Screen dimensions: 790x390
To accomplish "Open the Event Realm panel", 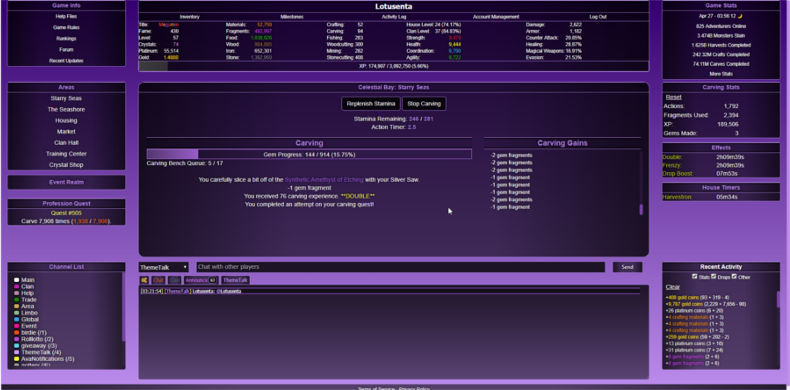I will tap(66, 182).
